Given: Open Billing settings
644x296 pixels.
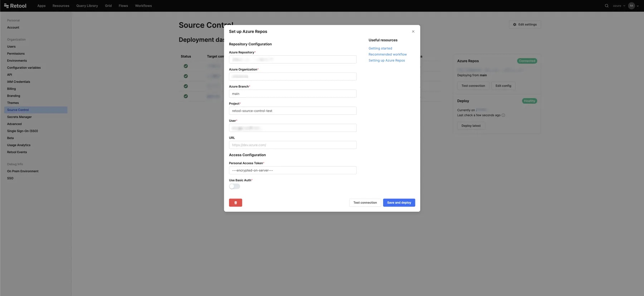Looking at the screenshot, I should click(11, 89).
